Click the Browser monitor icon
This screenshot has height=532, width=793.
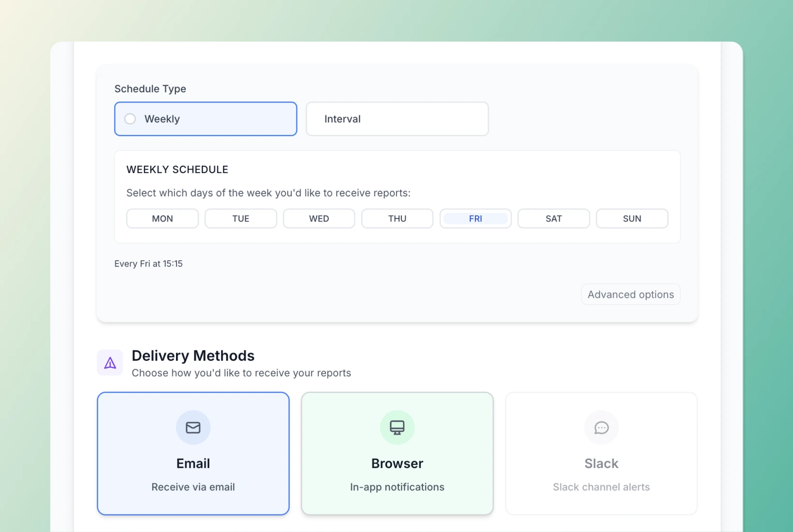[x=397, y=428]
